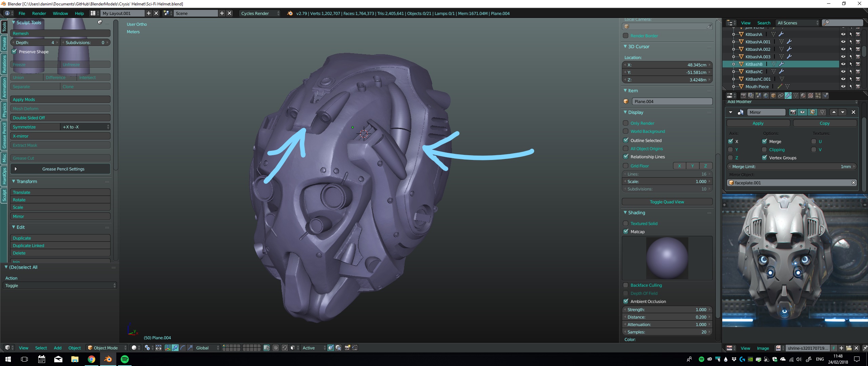Disable the Matcap checkbox
This screenshot has height=366, width=868.
click(626, 231)
